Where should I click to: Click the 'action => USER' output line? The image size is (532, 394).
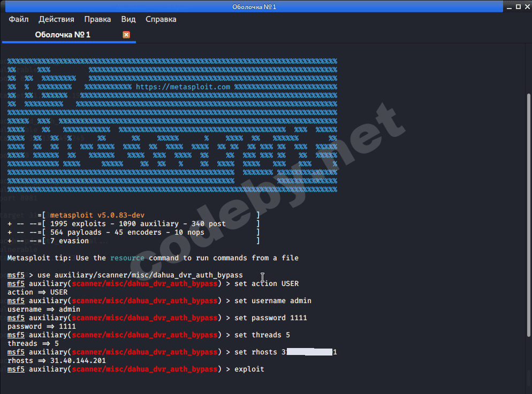(x=37, y=292)
